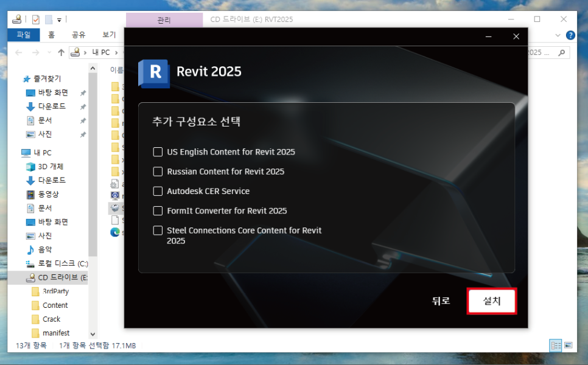Click the 설치 install button

pos(492,301)
